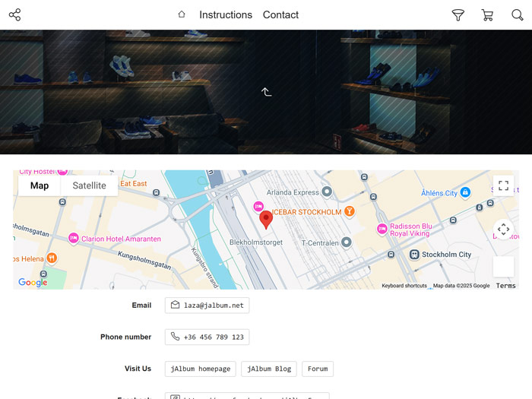Screen dimensions: 532x399
Task: Go to home via house icon
Action: pos(182,14)
